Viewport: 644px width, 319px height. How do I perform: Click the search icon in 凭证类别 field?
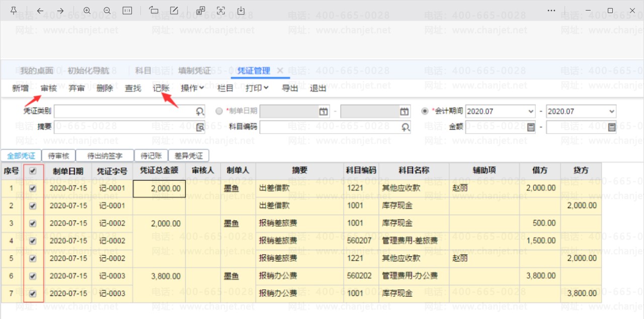click(200, 112)
